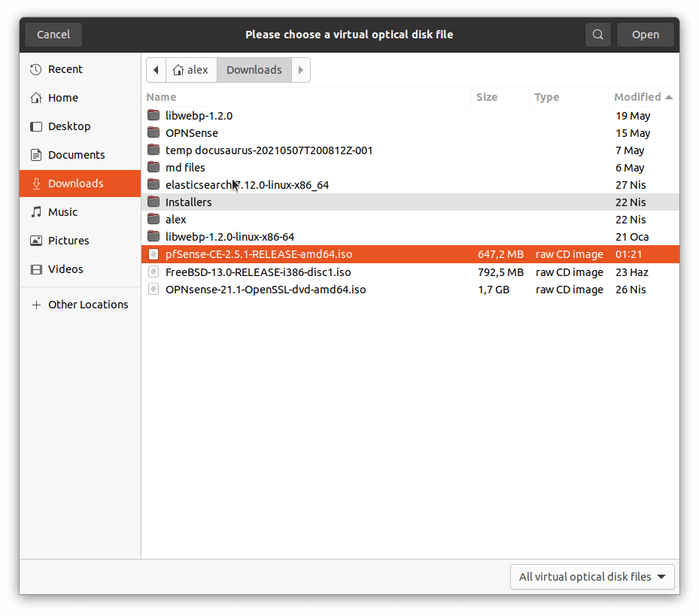The image size is (699, 616).
Task: Click the FreeBSD ISO file icon
Action: pos(153,272)
